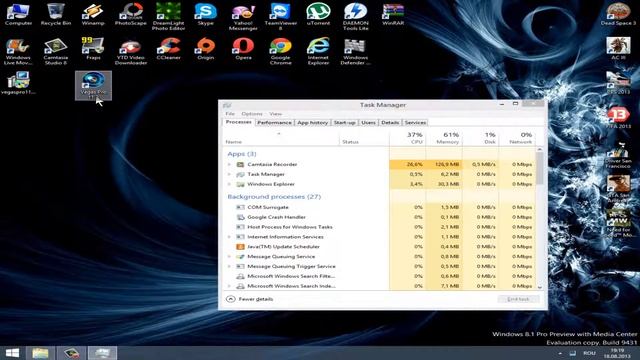Select the Driver San Francisco shortcut

(x=618, y=155)
